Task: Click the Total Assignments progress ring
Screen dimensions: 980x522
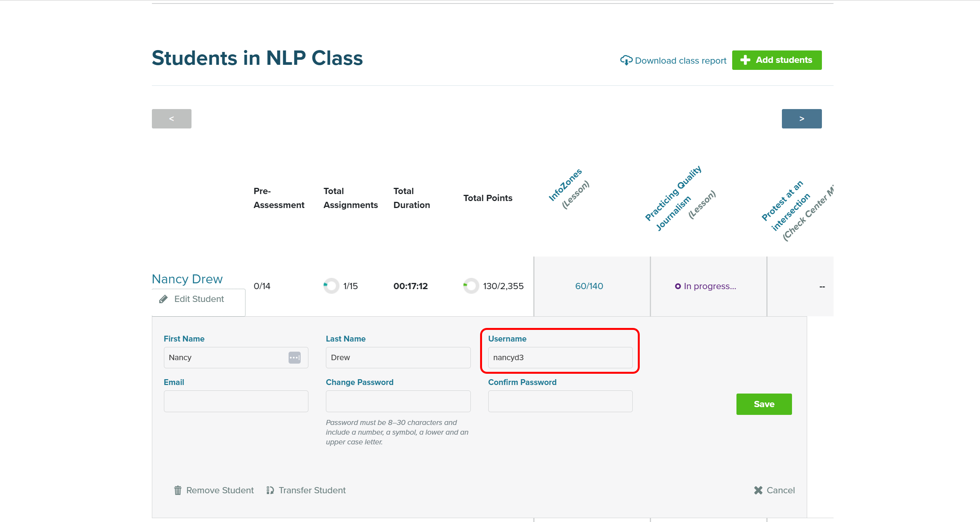Action: coord(331,286)
